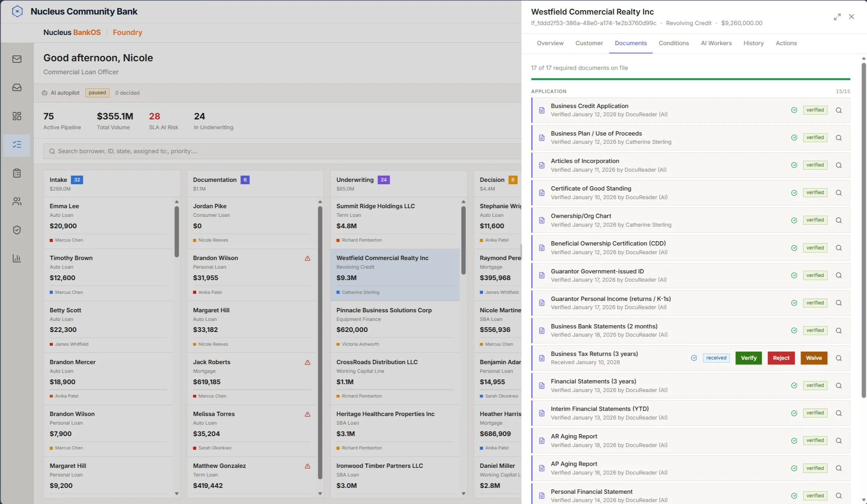Open the Actions tab
The width and height of the screenshot is (867, 504).
click(786, 43)
